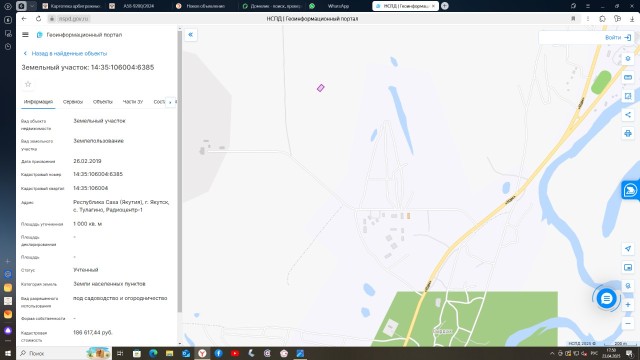640x360 pixels.
Task: Open the hamburger menu of Геоинформационный портал
Action: [25, 35]
